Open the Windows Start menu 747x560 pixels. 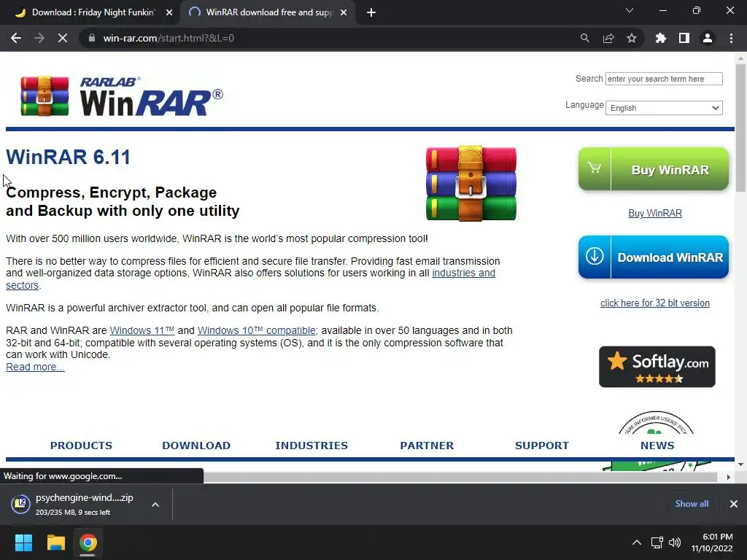point(23,542)
